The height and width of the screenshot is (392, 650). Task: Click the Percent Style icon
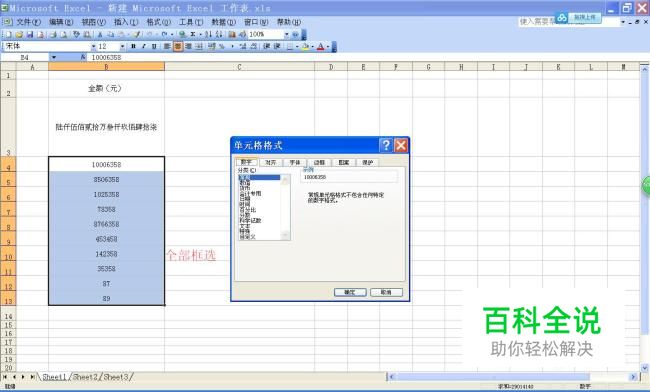[x=222, y=46]
